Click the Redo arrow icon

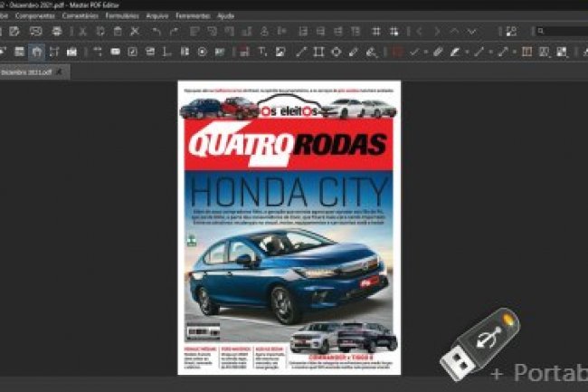tap(174, 31)
